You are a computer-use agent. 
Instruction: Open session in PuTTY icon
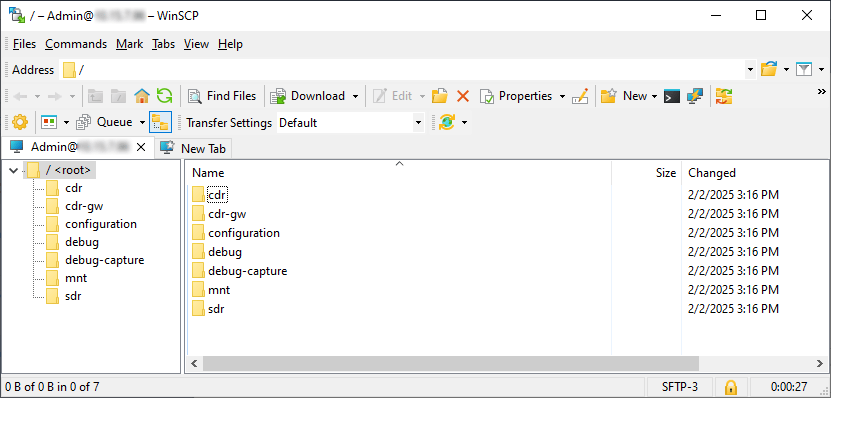pos(695,96)
